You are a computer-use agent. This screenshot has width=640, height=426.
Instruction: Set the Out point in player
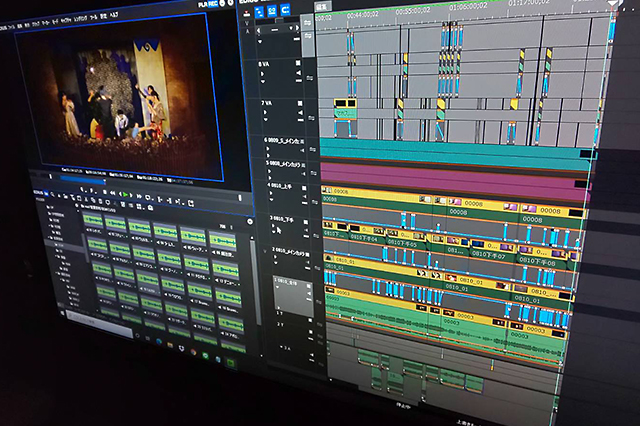91,191
